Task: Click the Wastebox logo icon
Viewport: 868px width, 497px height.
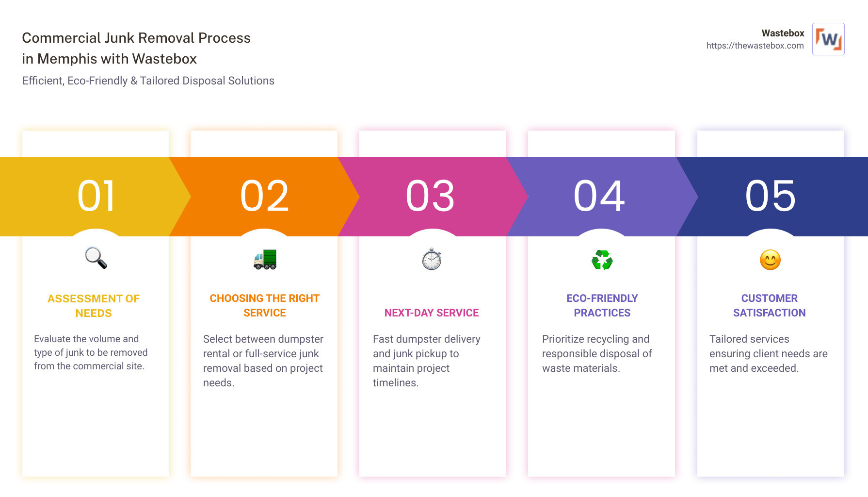Action: (828, 39)
